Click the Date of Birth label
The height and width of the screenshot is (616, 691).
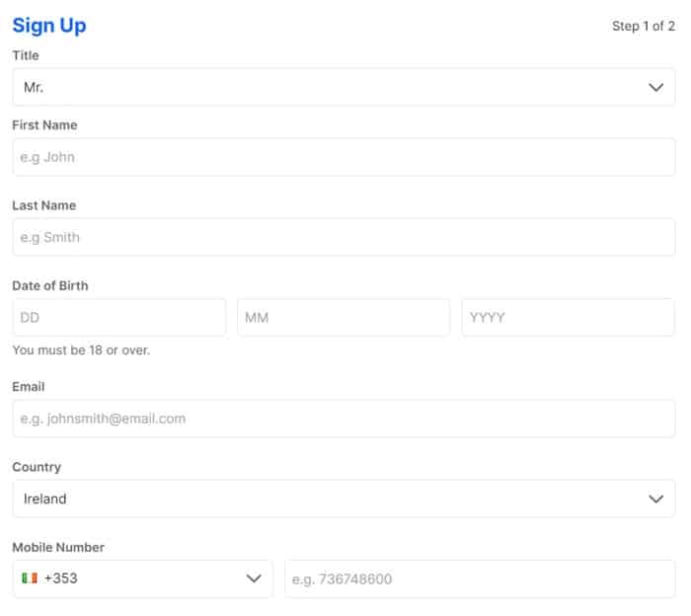tap(50, 285)
